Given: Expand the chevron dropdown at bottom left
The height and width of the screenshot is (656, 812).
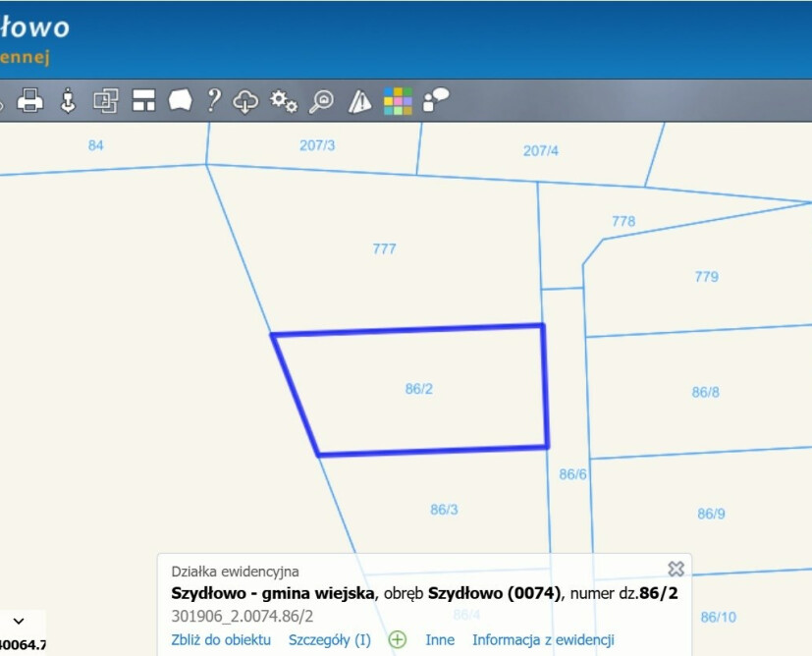Looking at the screenshot, I should click(x=19, y=621).
